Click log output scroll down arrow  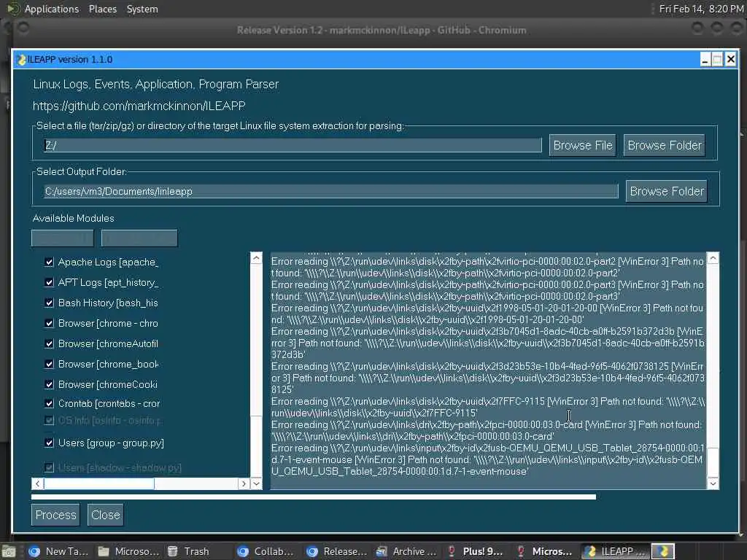pyautogui.click(x=713, y=484)
